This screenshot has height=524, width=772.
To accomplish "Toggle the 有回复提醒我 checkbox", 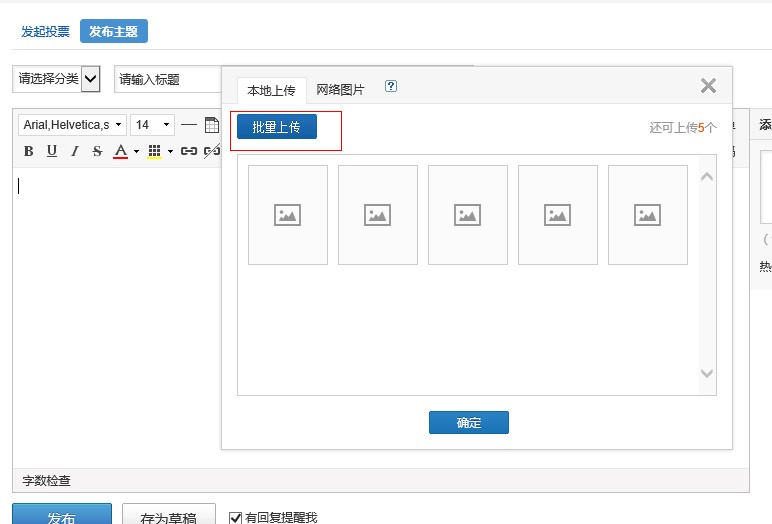I will 236,517.
